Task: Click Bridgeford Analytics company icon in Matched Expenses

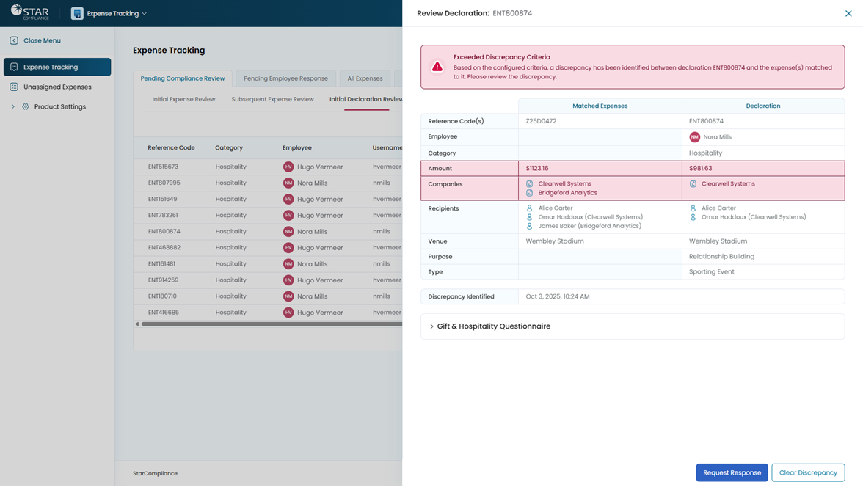Action: coord(530,193)
